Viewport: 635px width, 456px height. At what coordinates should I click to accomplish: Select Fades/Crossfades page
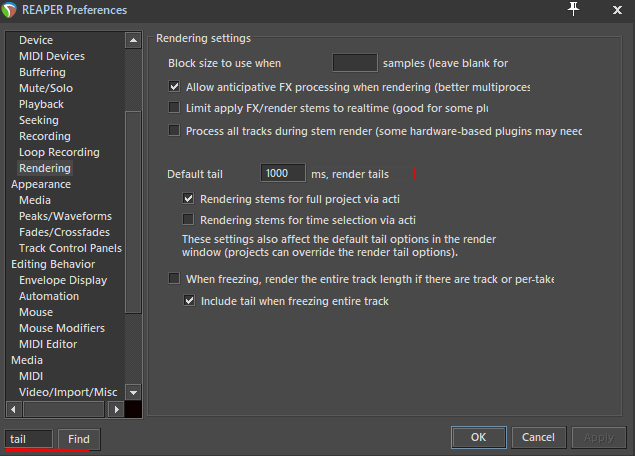[x=64, y=232]
